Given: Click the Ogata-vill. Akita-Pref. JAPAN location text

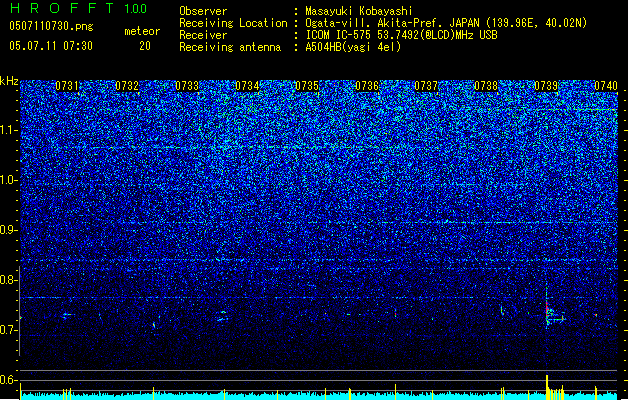Looking at the screenshot, I should point(446,23).
